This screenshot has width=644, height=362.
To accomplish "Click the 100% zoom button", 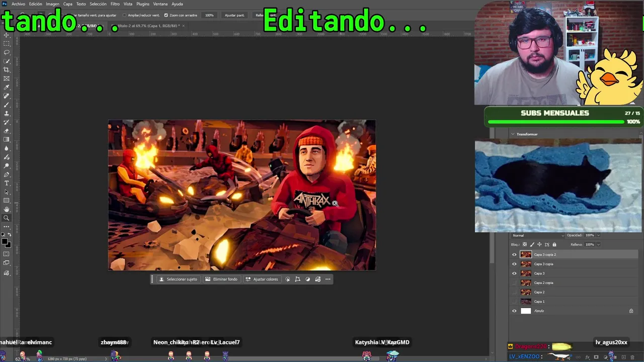I will click(209, 15).
